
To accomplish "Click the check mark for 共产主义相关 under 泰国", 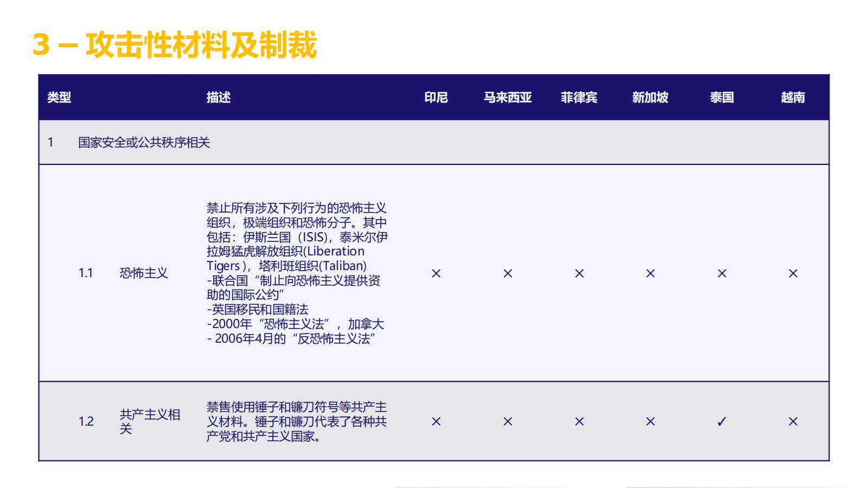I will (x=722, y=421).
